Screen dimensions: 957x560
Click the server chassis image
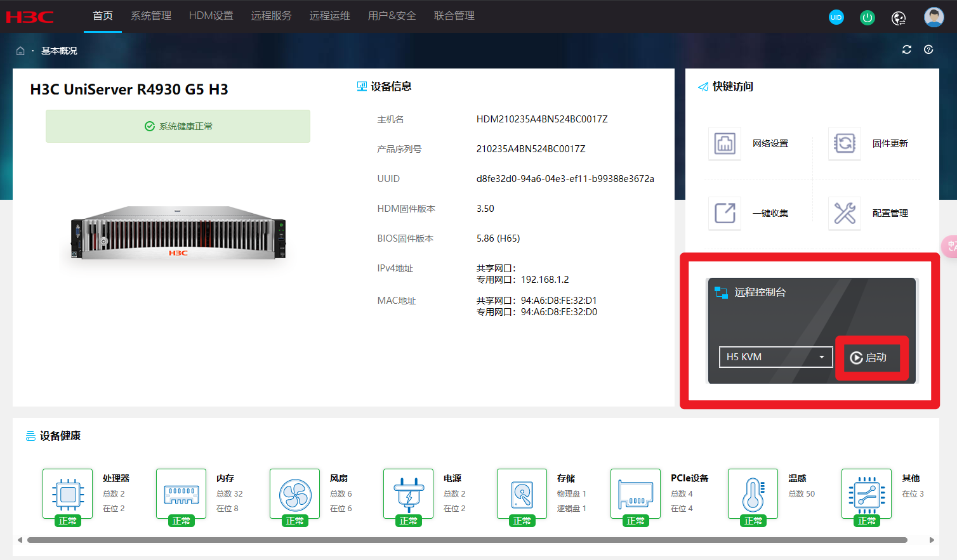tap(178, 233)
